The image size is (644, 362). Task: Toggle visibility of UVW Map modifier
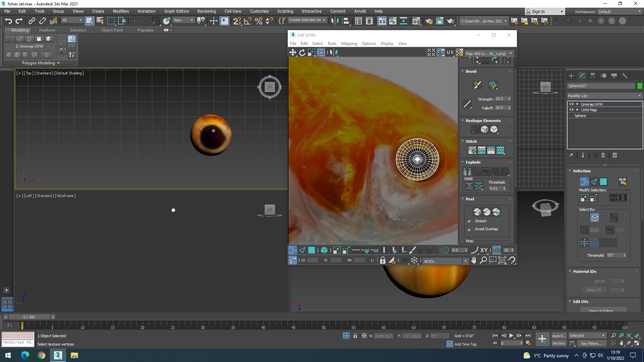click(x=572, y=110)
